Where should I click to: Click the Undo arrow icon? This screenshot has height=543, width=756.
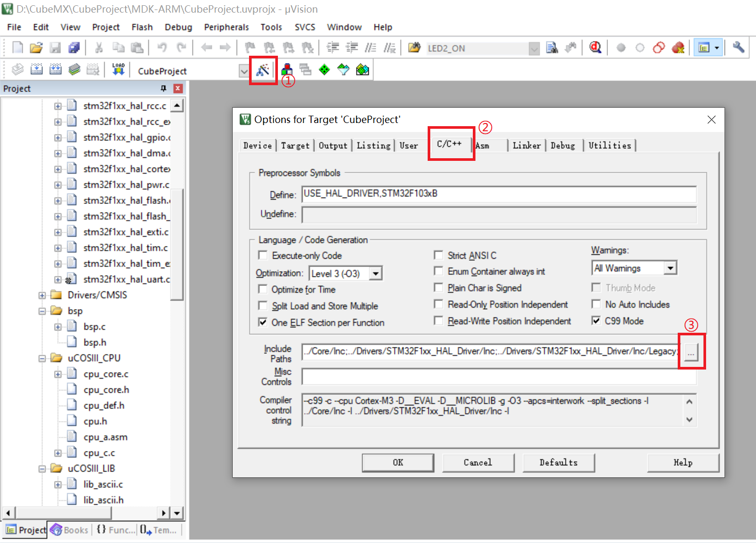click(x=162, y=48)
